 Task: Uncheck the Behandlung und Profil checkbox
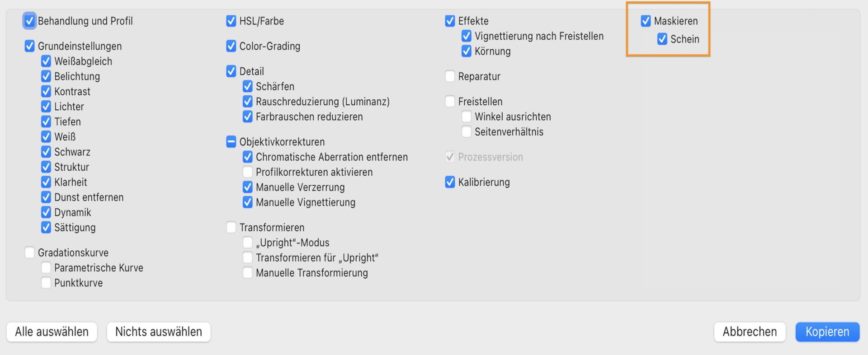coord(29,21)
